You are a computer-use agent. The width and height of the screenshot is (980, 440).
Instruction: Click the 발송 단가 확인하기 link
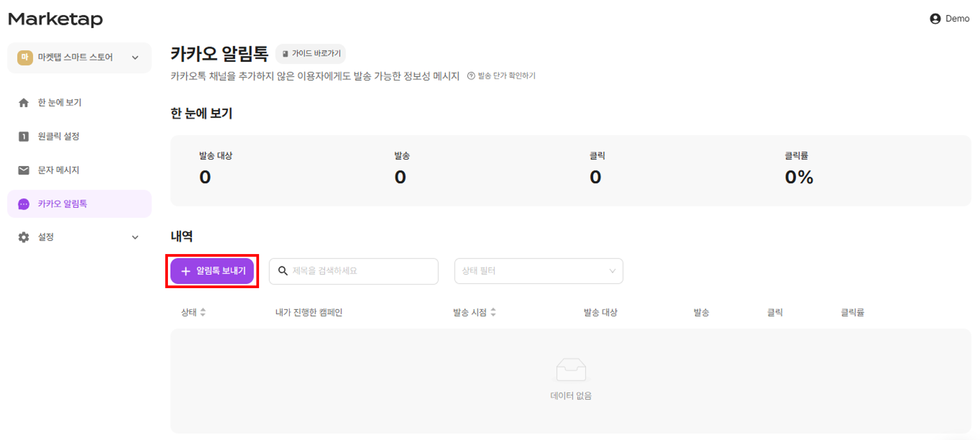click(501, 76)
